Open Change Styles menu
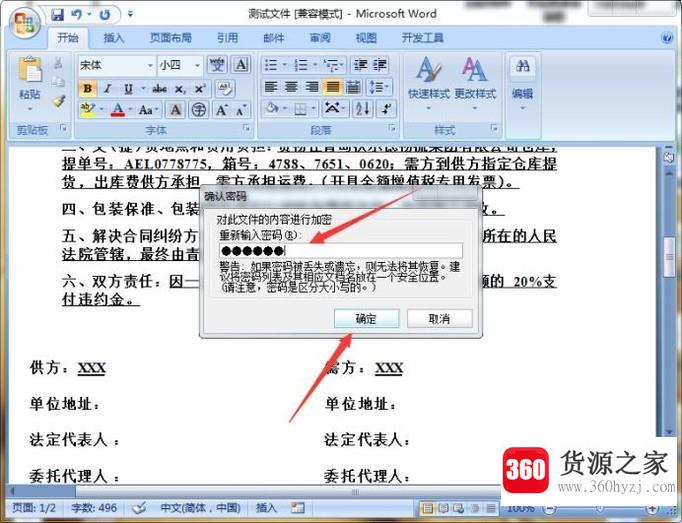682x523 pixels. [475, 83]
